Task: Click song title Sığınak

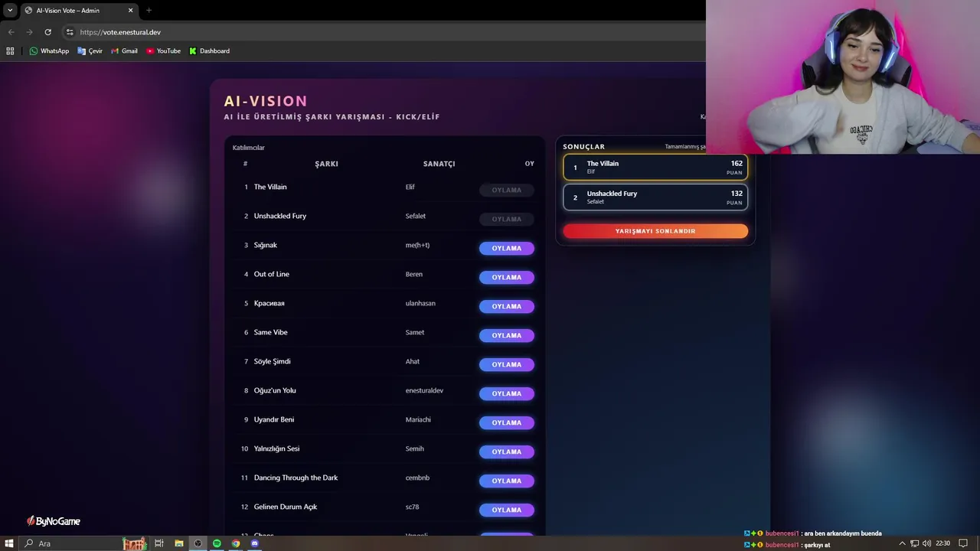Action: [266, 245]
